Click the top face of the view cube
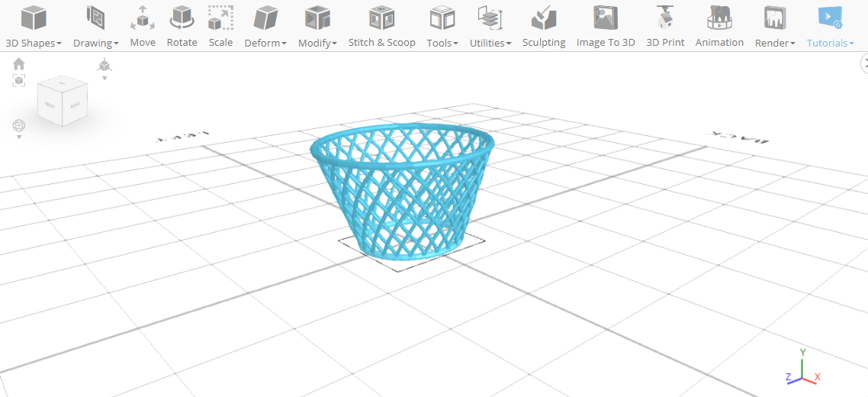This screenshot has height=397, width=868. (x=62, y=83)
